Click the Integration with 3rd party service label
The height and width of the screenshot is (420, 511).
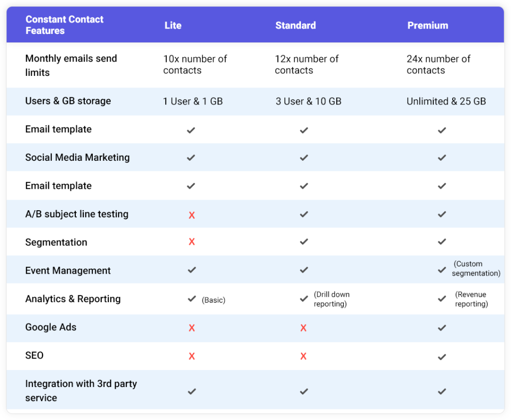click(81, 390)
